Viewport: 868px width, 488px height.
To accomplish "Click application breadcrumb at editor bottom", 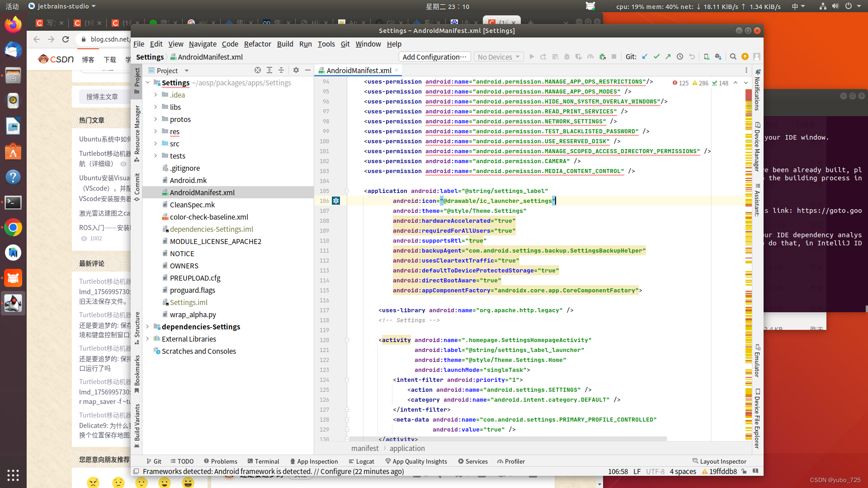I will (407, 448).
